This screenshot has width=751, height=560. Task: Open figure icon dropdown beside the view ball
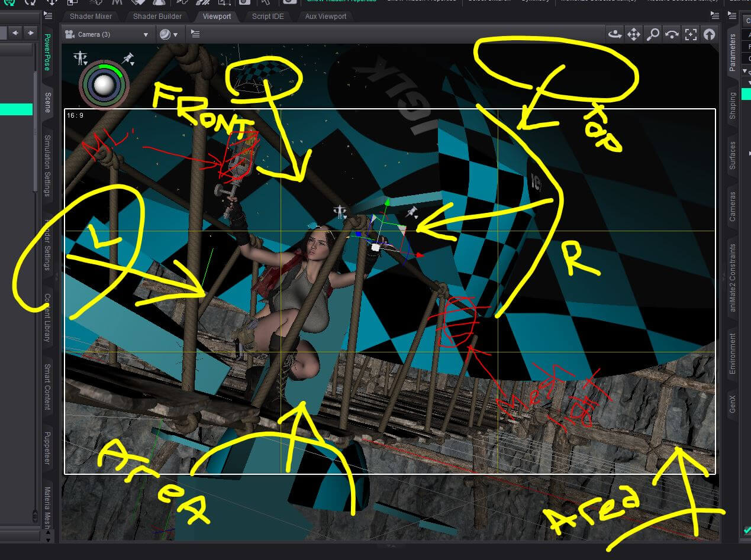pos(80,58)
